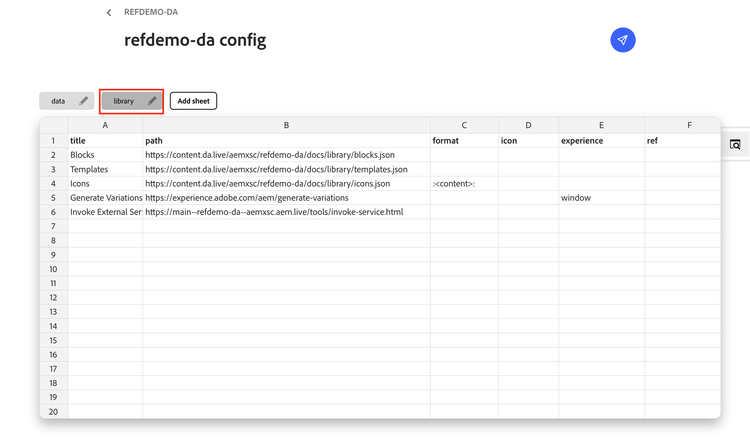
Task: Click the Templates title cell
Action: [x=105, y=170]
